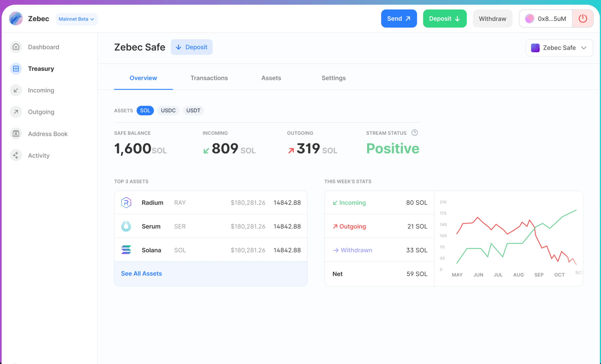Select the USDC asset filter pill
This screenshot has width=601, height=364.
(x=168, y=110)
